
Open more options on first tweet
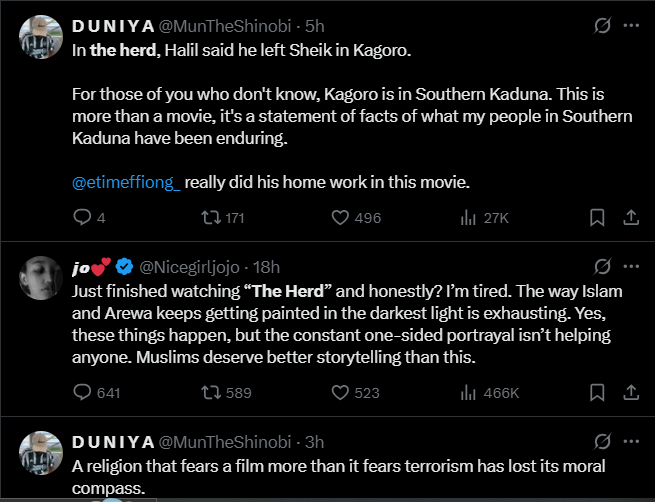[x=630, y=26]
